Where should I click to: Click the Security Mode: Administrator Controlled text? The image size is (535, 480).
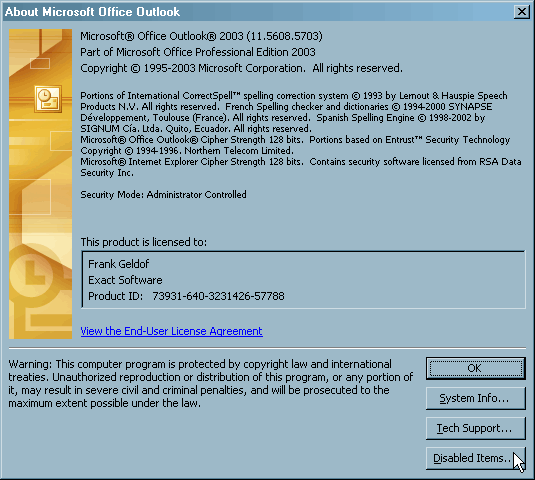[x=163, y=194]
